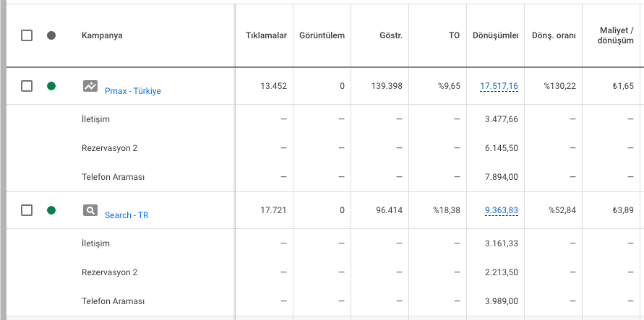644x320 pixels.
Task: Select the Search - TR row checkbox
Action: coord(27,210)
